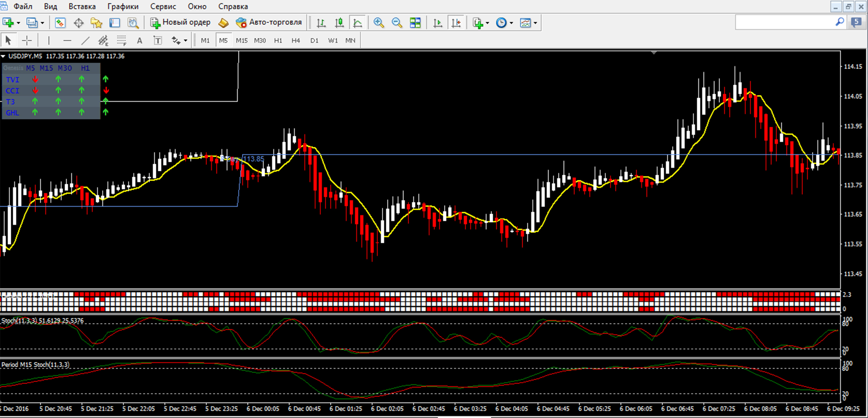868x418 pixels.
Task: Grab the chart shift triangle marker
Action: (654, 53)
